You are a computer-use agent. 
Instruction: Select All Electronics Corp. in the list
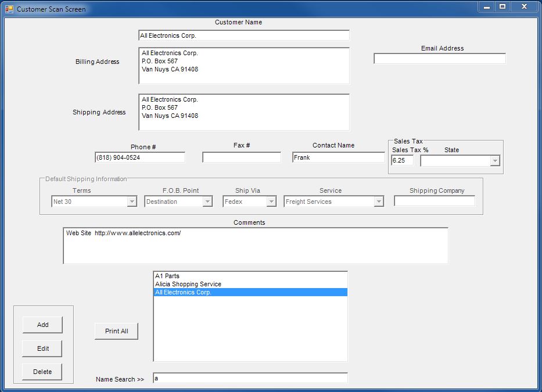click(250, 292)
